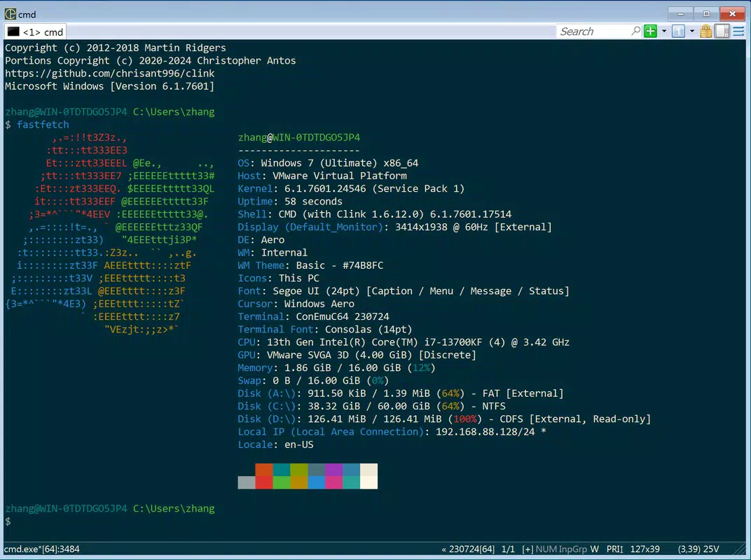This screenshot has width=751, height=560.
Task: Click the IP address '192.168.88.128/24'
Action: pos(485,432)
